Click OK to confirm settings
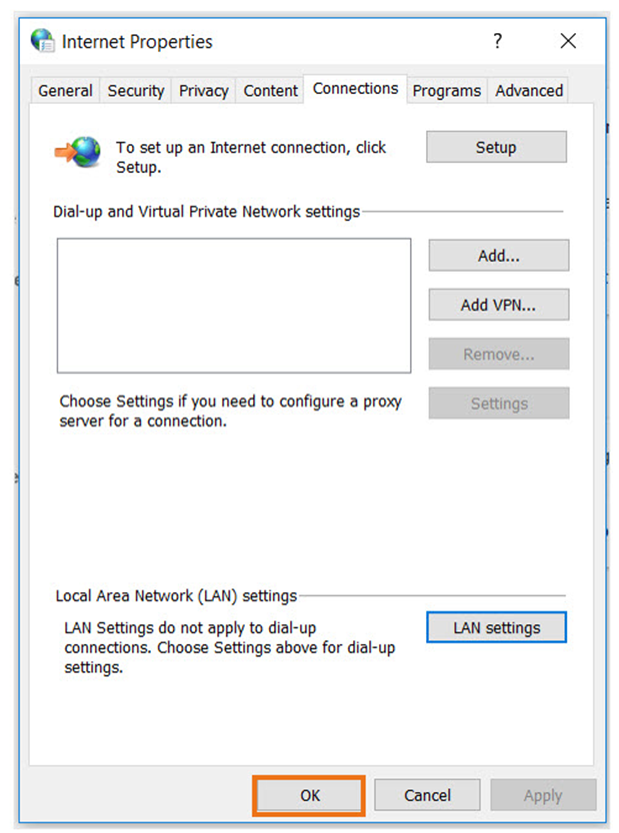 [308, 795]
